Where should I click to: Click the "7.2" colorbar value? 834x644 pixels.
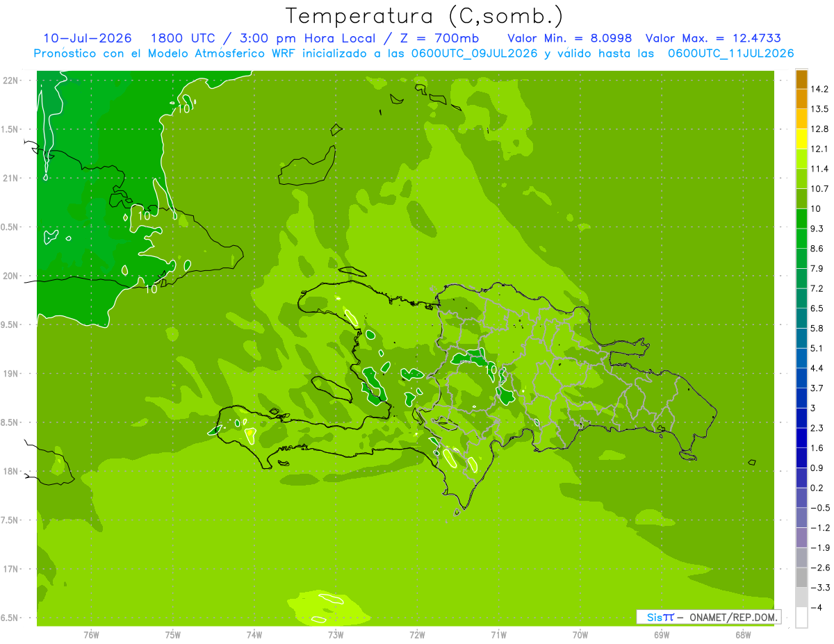817,288
